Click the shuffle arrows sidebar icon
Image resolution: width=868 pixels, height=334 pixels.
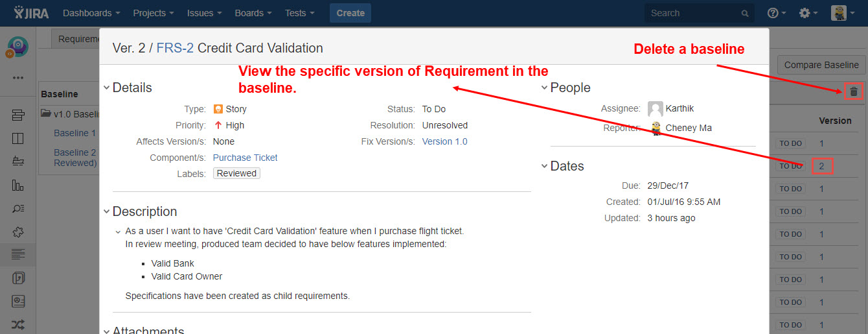18,325
